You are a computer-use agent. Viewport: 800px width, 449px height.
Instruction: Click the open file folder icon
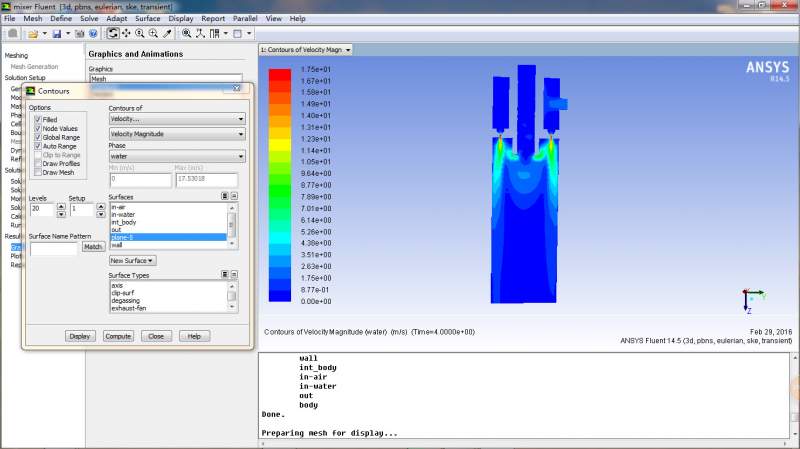tap(33, 34)
